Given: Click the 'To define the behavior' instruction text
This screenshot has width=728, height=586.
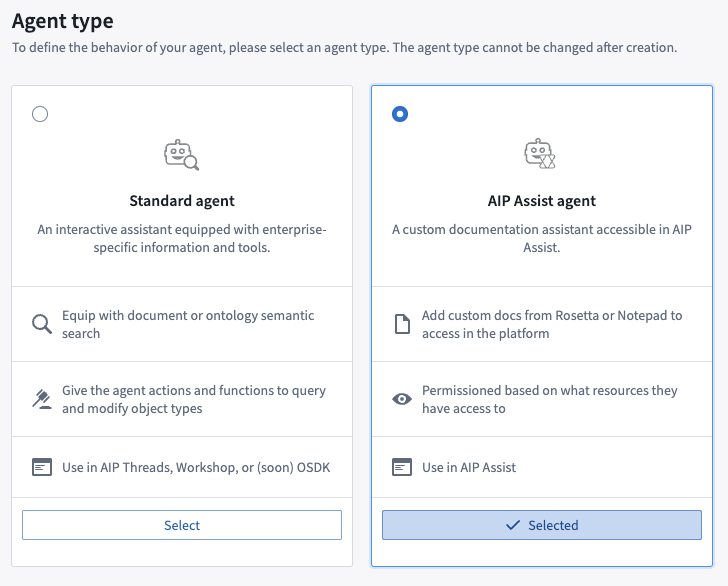Looking at the screenshot, I should click(x=344, y=47).
